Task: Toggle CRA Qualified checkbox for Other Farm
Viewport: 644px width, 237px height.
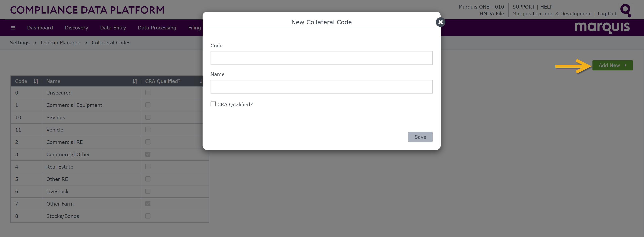Action: pyautogui.click(x=148, y=204)
